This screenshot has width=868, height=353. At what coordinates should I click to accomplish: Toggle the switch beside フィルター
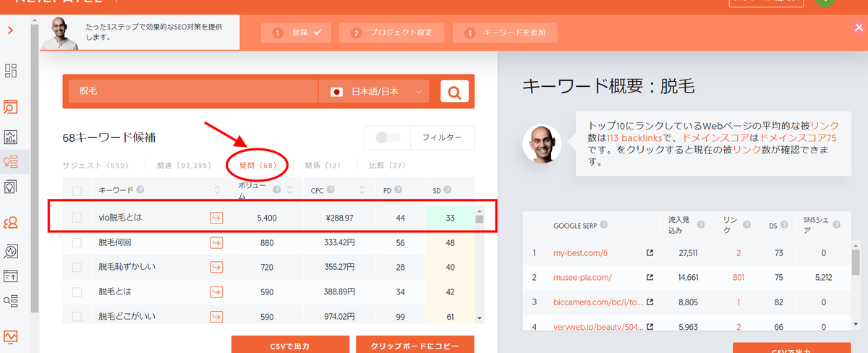pos(388,137)
